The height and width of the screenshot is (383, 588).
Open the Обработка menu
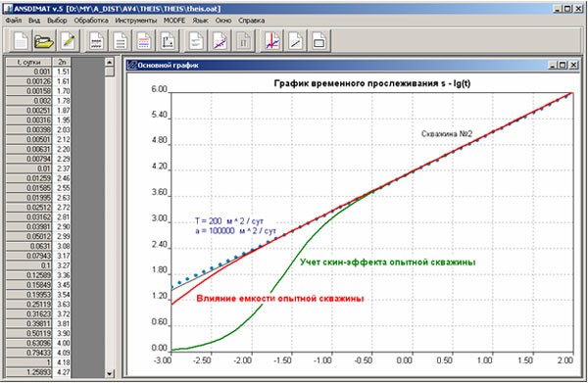[91, 21]
